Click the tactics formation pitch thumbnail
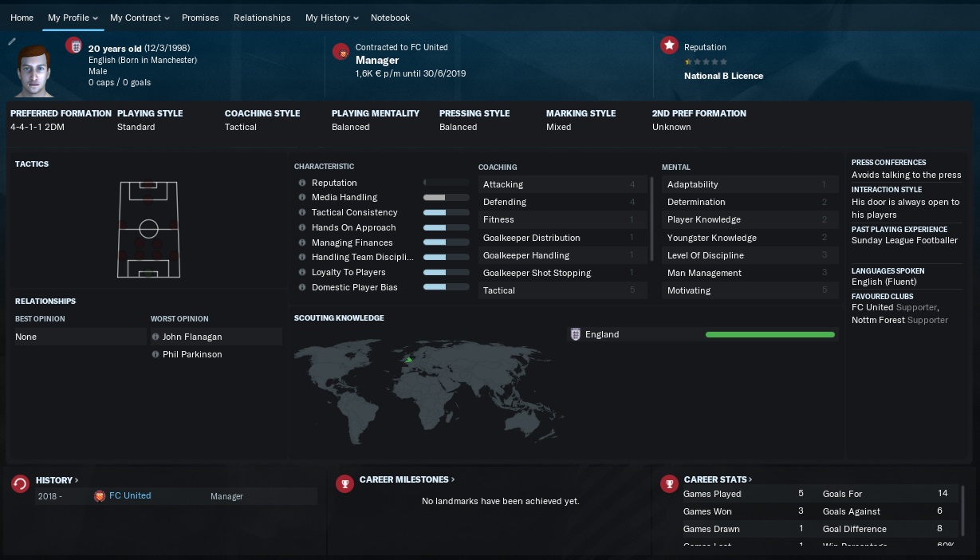Image resolution: width=980 pixels, height=560 pixels. pyautogui.click(x=148, y=230)
